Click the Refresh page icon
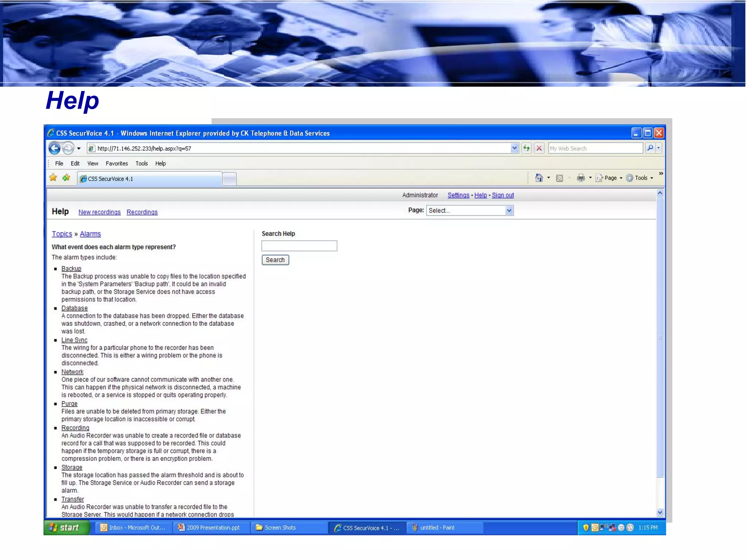 pos(526,148)
